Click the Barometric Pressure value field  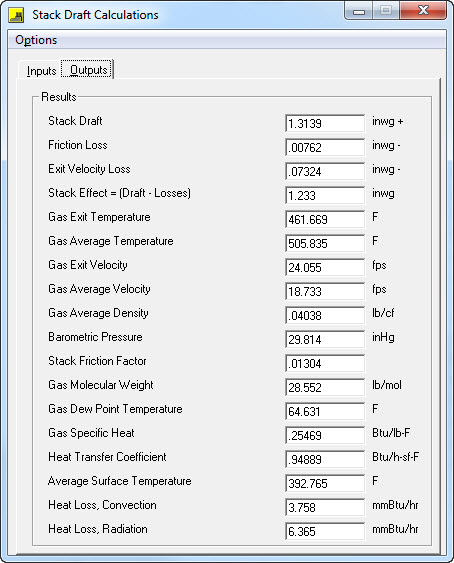pyautogui.click(x=325, y=340)
